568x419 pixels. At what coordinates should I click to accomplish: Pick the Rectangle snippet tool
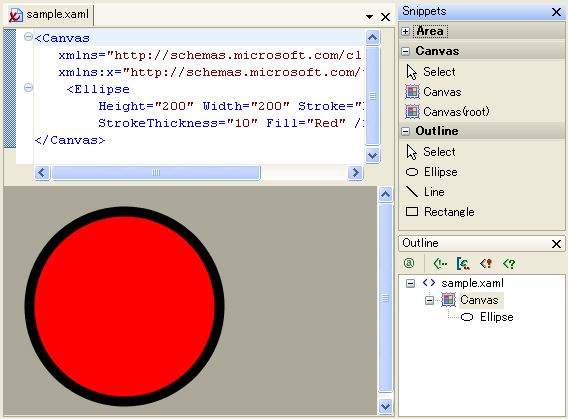point(440,212)
